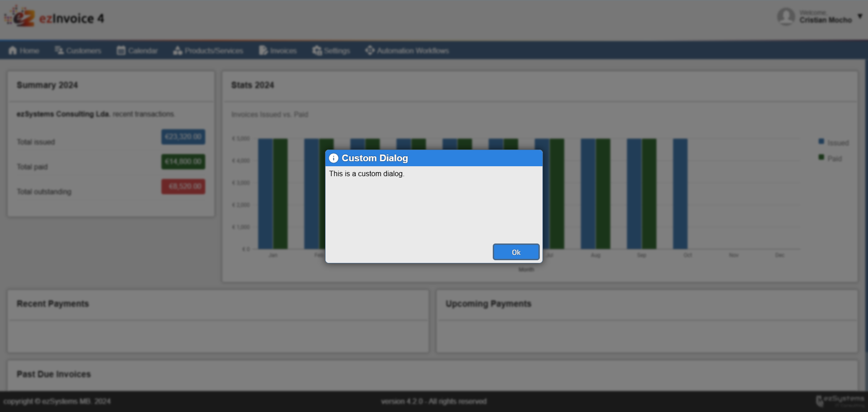
Task: Click the Automation Workflows icon
Action: pyautogui.click(x=370, y=50)
